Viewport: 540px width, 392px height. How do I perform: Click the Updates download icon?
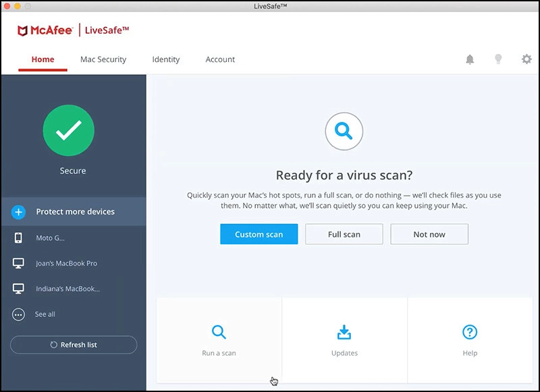click(344, 332)
